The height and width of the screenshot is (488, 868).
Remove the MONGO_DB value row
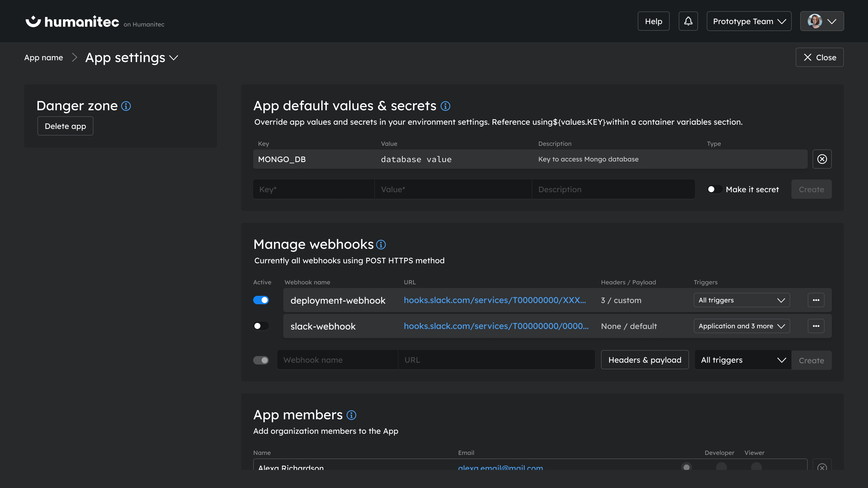pyautogui.click(x=822, y=159)
